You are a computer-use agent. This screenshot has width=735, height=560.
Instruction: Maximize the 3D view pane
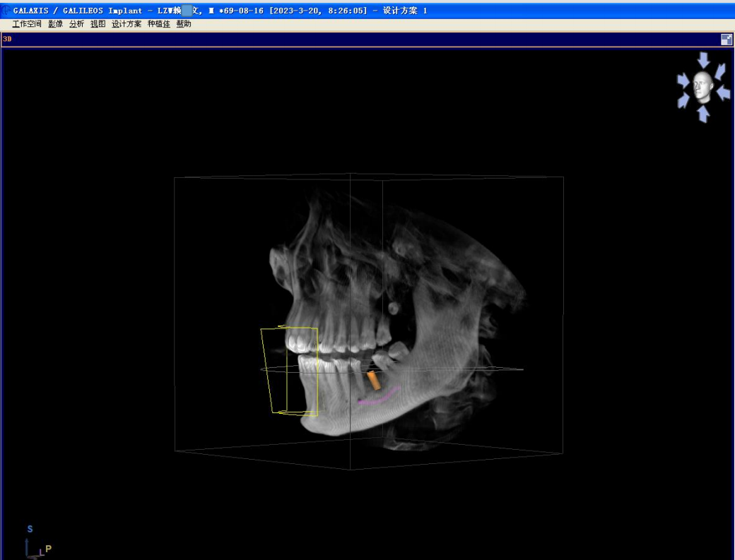click(726, 40)
